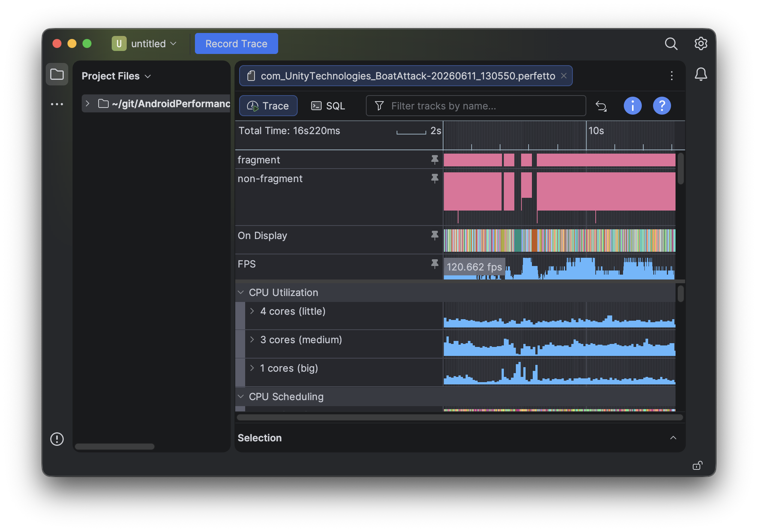Click the 120.662 fps value label
The width and height of the screenshot is (758, 532).
pos(474,267)
